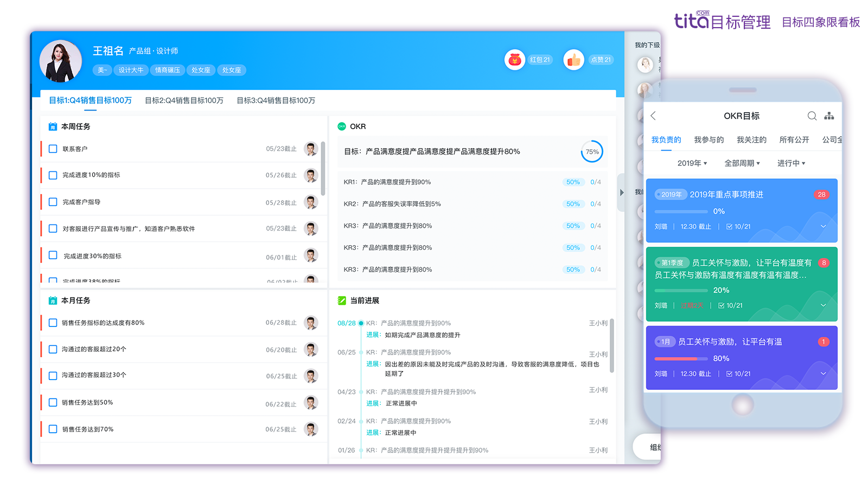Click the timeline dot at 08/28
Image resolution: width=868 pixels, height=488 pixels.
pyautogui.click(x=361, y=323)
